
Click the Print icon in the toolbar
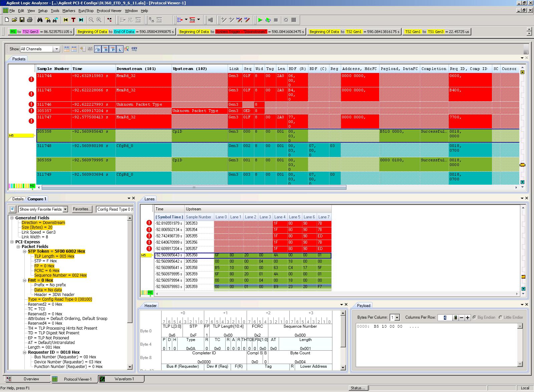coord(30,20)
